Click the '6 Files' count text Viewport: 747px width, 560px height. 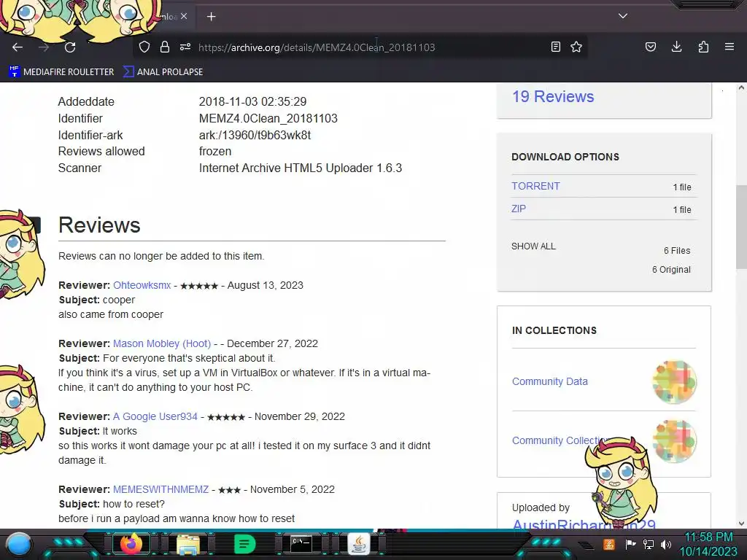coord(677,251)
